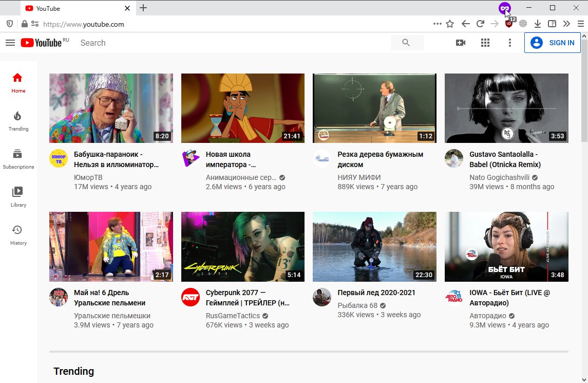Image resolution: width=588 pixels, height=383 pixels.
Task: Open the uBlock Origin extension icon
Action: click(509, 24)
